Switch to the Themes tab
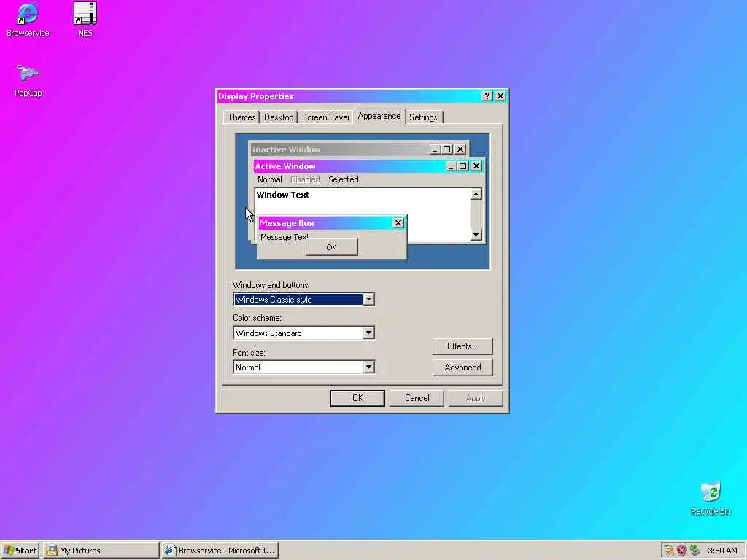The width and height of the screenshot is (747, 560). pos(241,117)
